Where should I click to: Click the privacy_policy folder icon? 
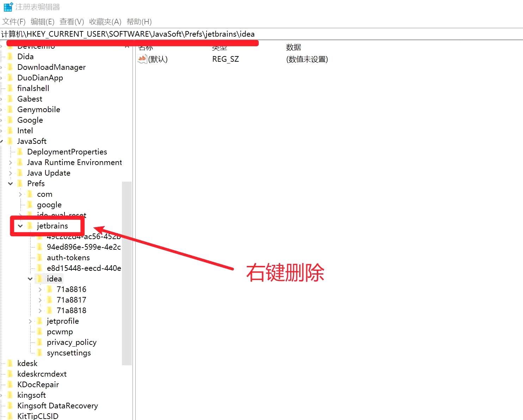tap(40, 342)
